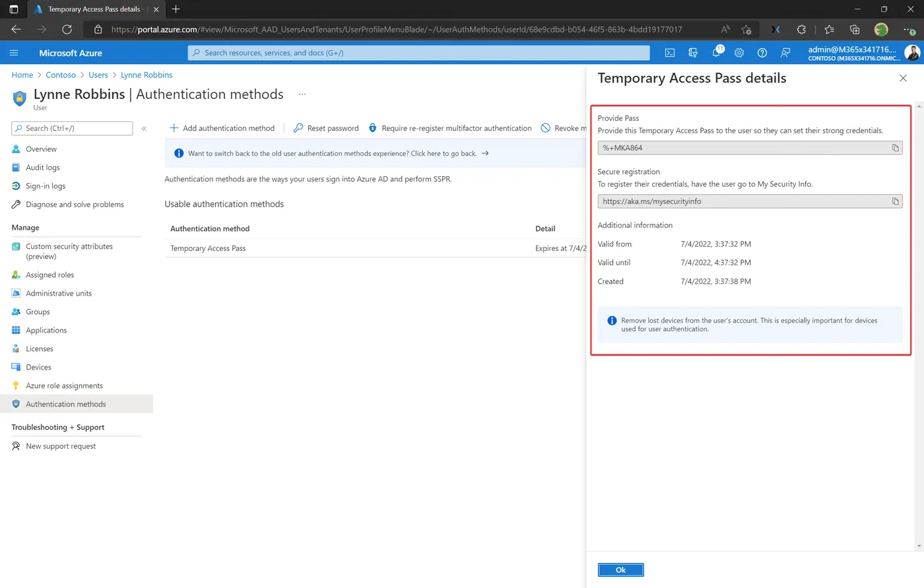Go to Users breadcrumb
Image resolution: width=924 pixels, height=588 pixels.
[x=98, y=75]
